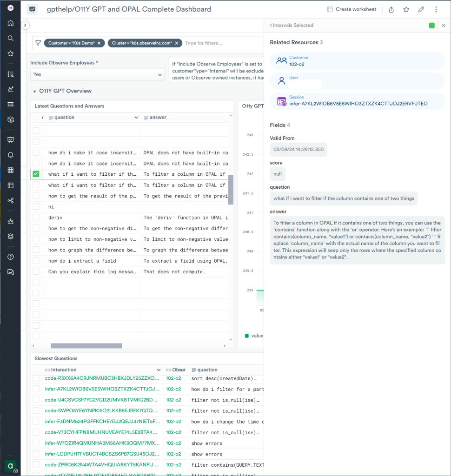Close the Intervals Selected side panel
451x476 pixels.
[444, 26]
